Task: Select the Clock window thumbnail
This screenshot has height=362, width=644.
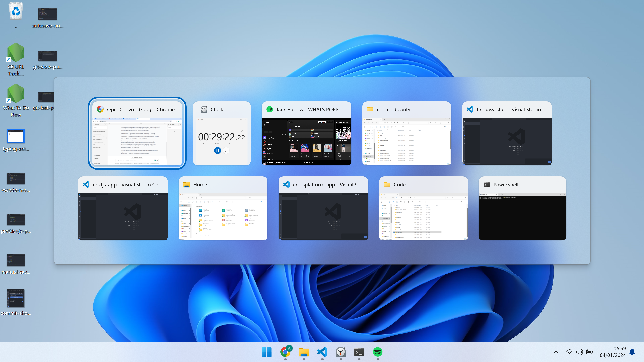Action: pyautogui.click(x=222, y=133)
